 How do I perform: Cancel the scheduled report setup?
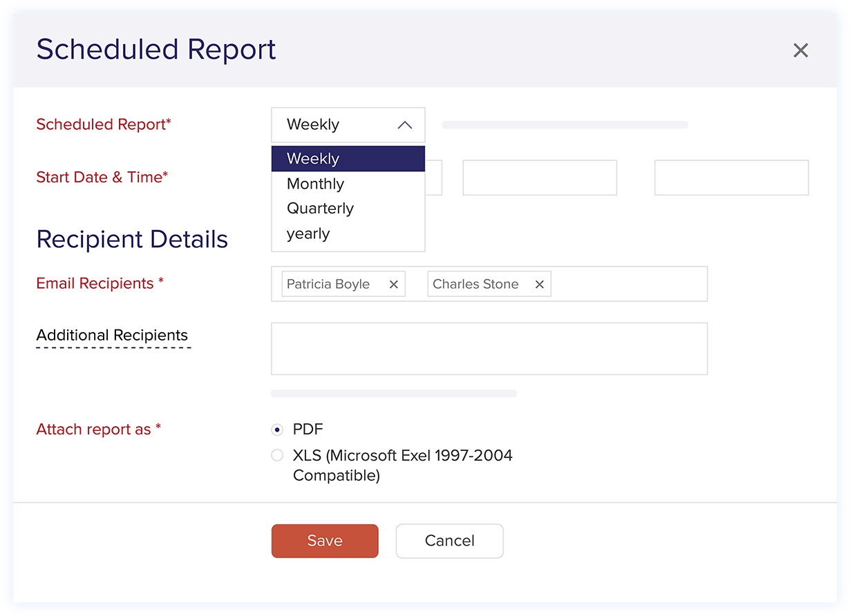(449, 541)
